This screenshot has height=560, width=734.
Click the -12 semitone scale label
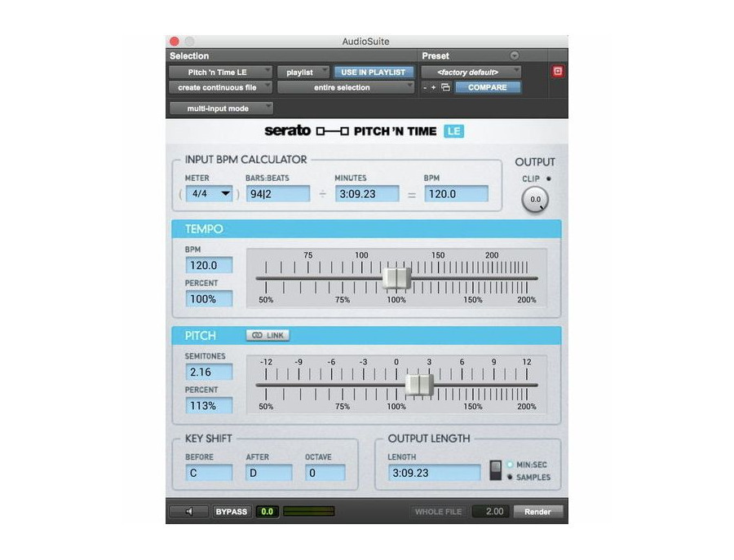point(266,362)
